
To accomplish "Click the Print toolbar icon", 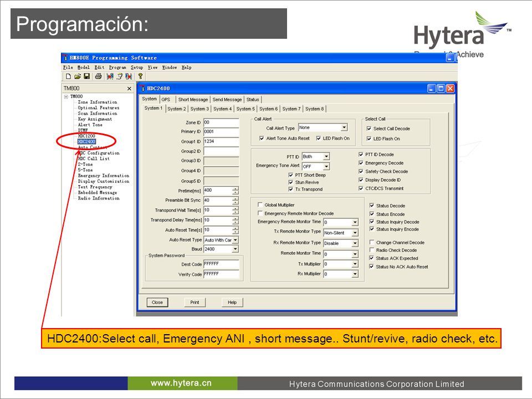I will click(x=99, y=76).
